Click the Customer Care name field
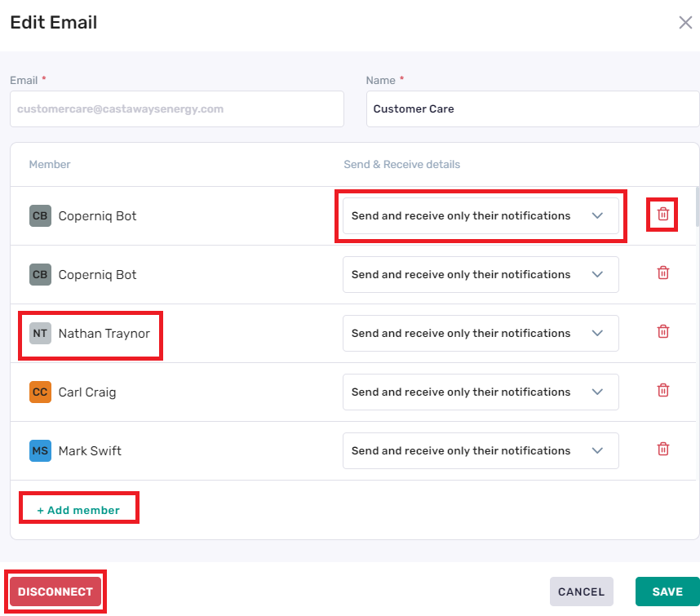Image resolution: width=700 pixels, height=616 pixels. pyautogui.click(x=533, y=109)
